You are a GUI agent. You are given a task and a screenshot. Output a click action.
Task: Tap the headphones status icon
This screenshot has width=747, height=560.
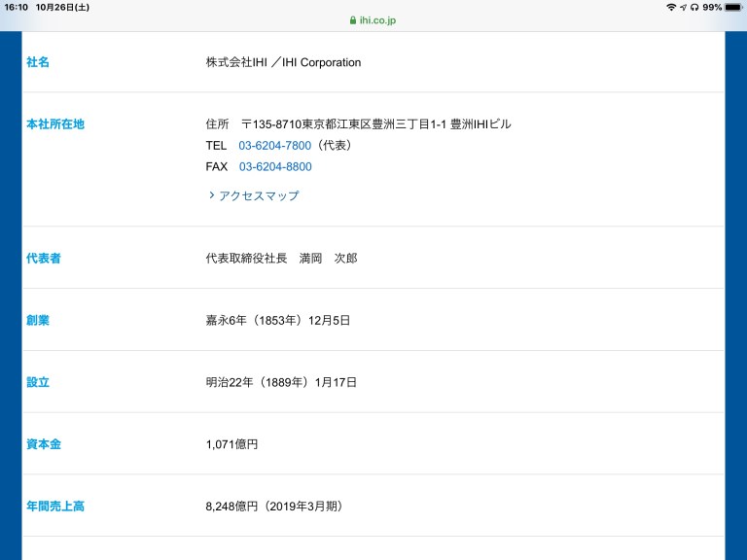[694, 7]
